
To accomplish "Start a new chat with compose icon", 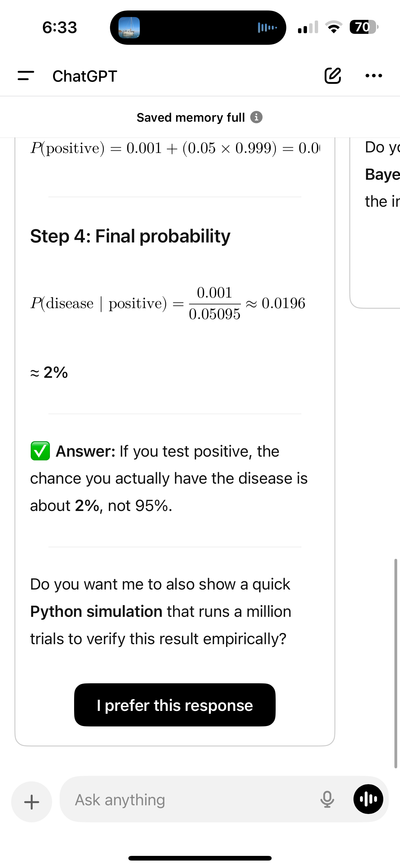I will [x=333, y=75].
